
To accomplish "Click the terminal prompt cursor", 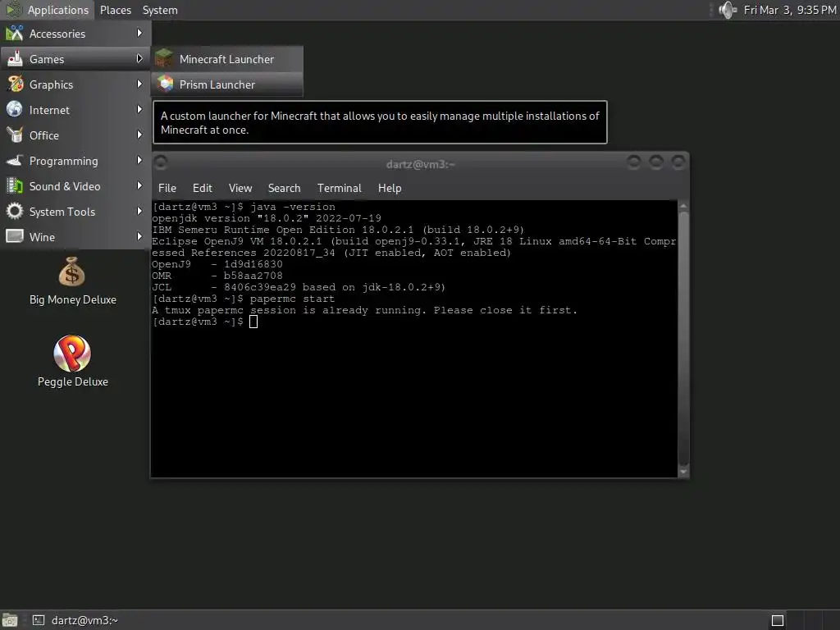I will point(253,322).
